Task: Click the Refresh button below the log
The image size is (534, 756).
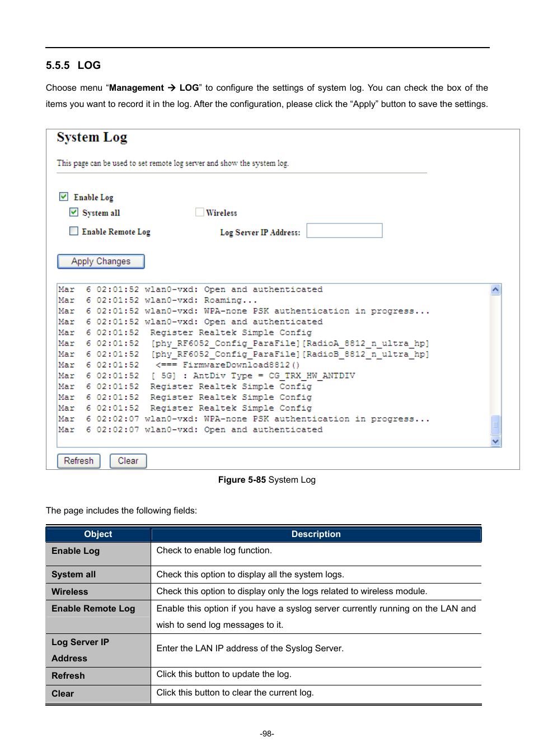Action: click(x=79, y=461)
